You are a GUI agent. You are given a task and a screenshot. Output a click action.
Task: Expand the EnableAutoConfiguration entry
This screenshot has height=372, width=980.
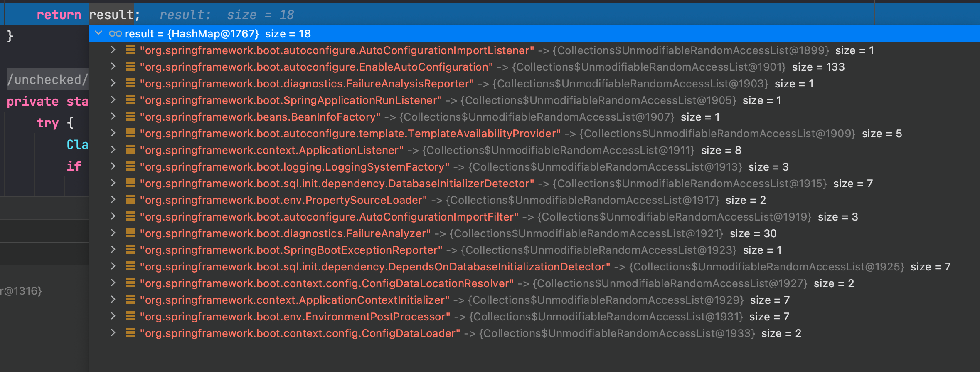(113, 67)
